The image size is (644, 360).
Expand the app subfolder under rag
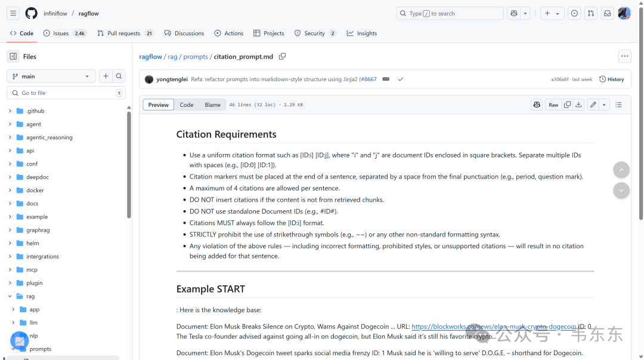pyautogui.click(x=13, y=309)
